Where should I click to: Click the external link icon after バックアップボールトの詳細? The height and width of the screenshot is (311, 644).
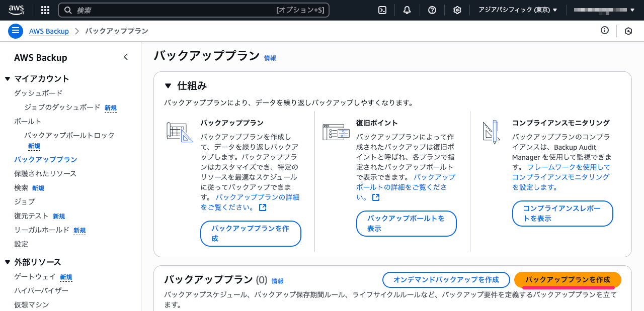click(376, 197)
